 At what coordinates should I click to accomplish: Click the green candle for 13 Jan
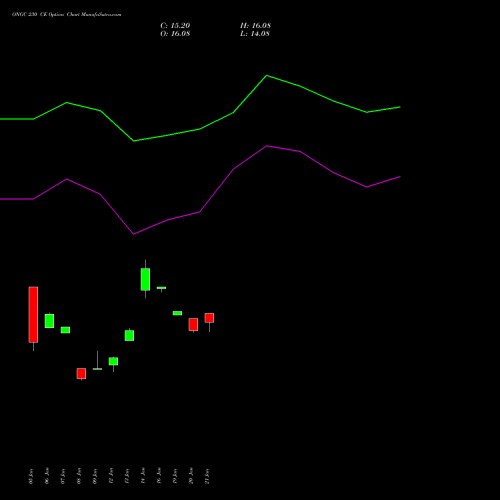[129, 335]
